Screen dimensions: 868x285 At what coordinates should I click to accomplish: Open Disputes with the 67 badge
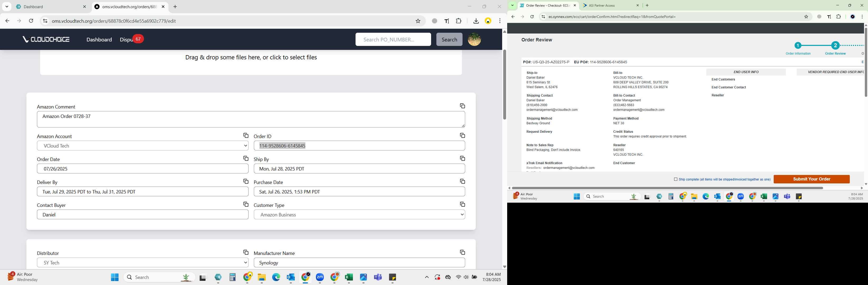coord(131,39)
